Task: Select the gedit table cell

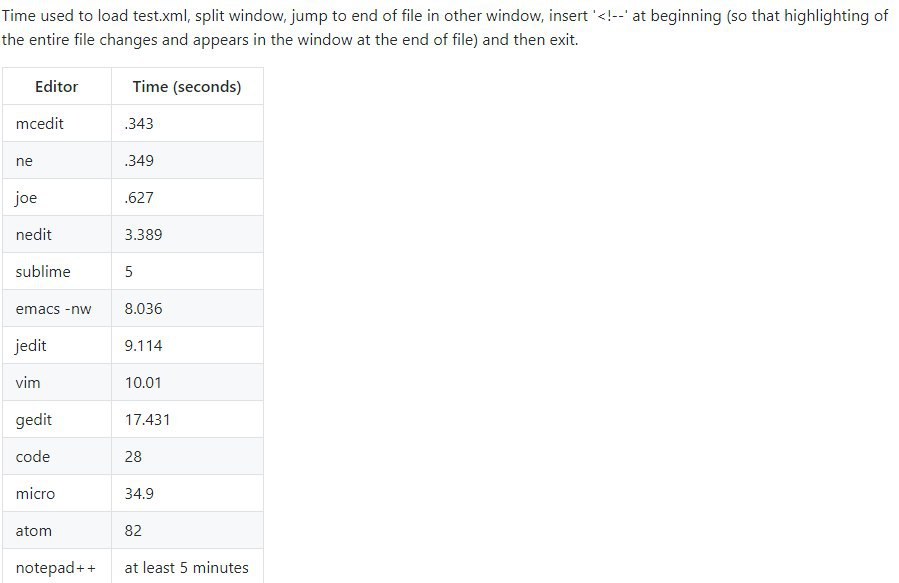Action: 57,419
